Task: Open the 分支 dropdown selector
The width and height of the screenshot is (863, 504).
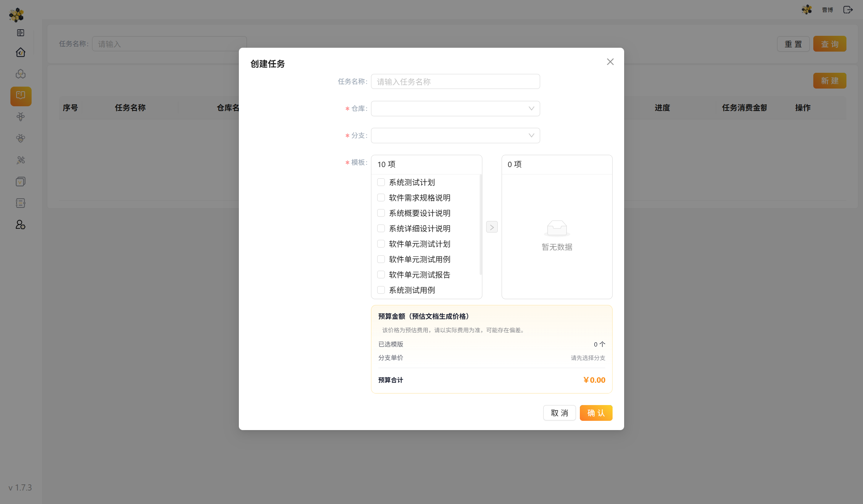Action: pyautogui.click(x=455, y=136)
